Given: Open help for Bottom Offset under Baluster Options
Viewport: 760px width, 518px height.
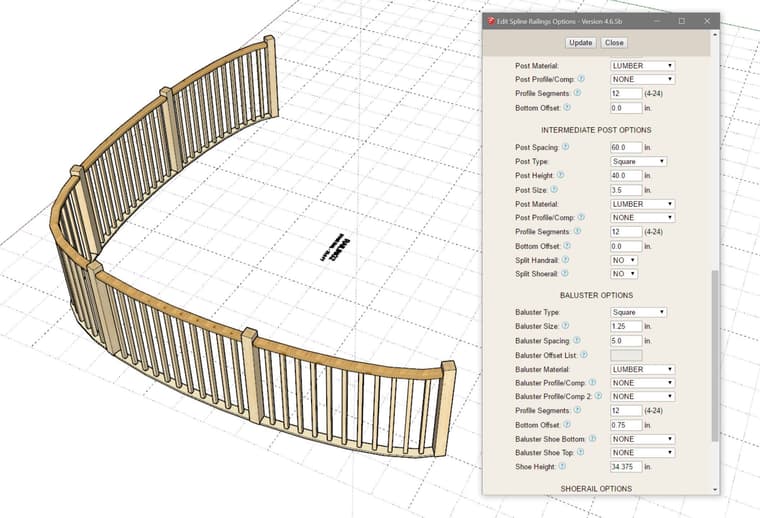Looking at the screenshot, I should (x=567, y=424).
